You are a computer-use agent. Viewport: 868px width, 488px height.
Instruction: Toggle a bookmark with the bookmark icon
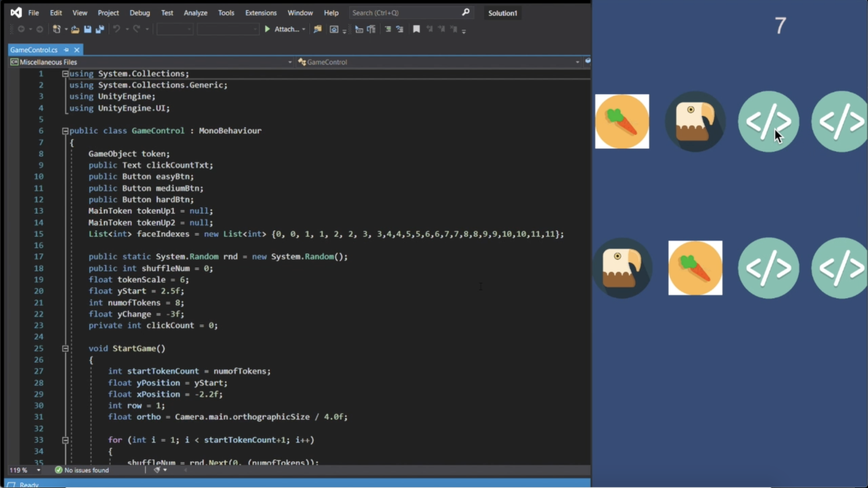tap(417, 29)
